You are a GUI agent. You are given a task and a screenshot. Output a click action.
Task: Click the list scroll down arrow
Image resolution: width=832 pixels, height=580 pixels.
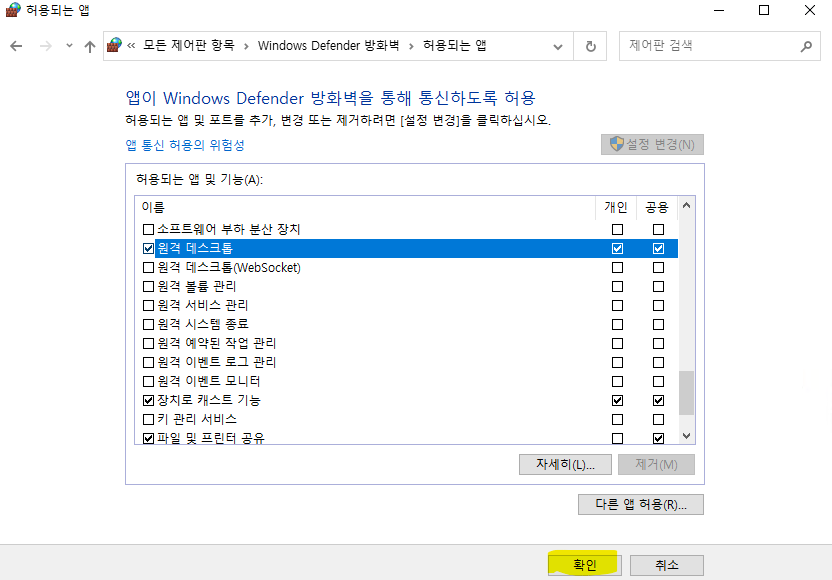[686, 436]
